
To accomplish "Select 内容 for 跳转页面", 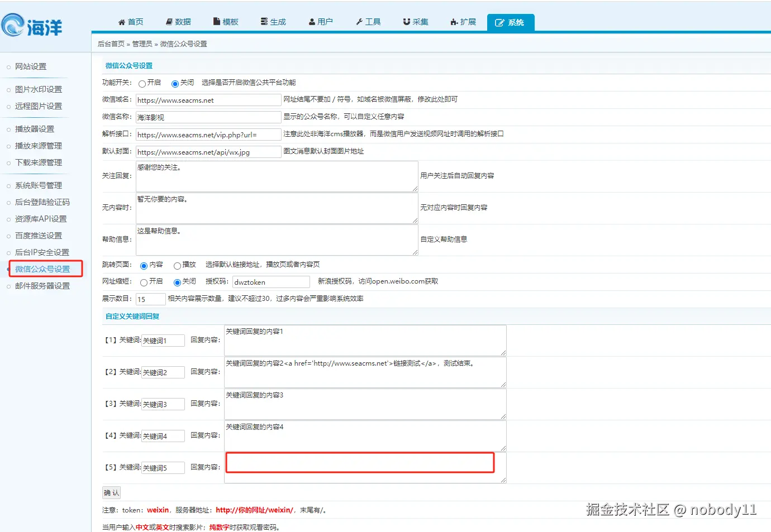I will point(144,266).
